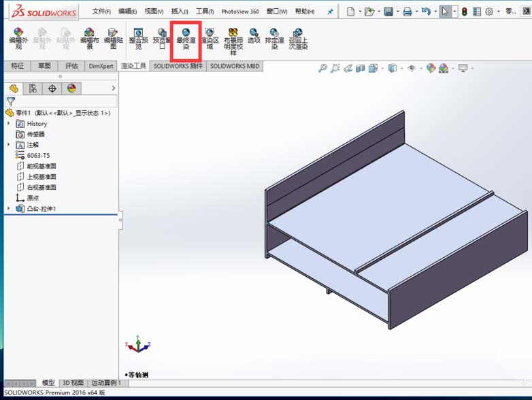Open dropdown arrow beside Options gear
This screenshot has width=532, height=400.
pyautogui.click(x=498, y=12)
